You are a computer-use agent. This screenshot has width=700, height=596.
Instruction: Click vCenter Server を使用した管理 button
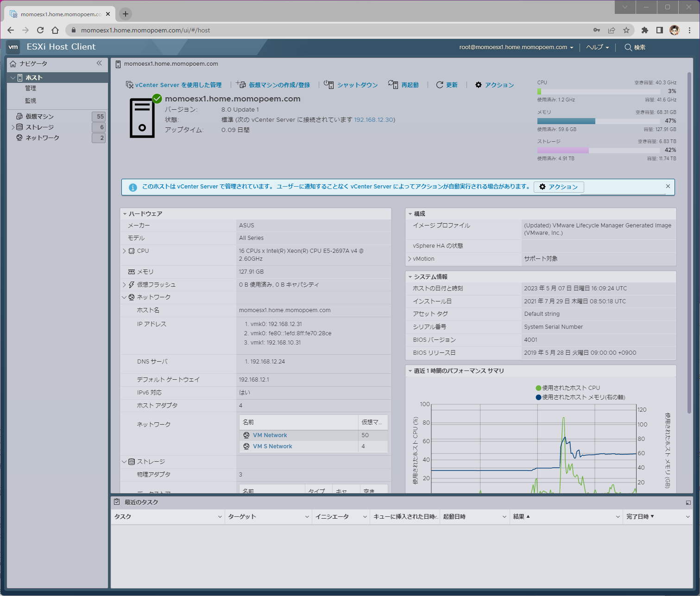click(174, 85)
